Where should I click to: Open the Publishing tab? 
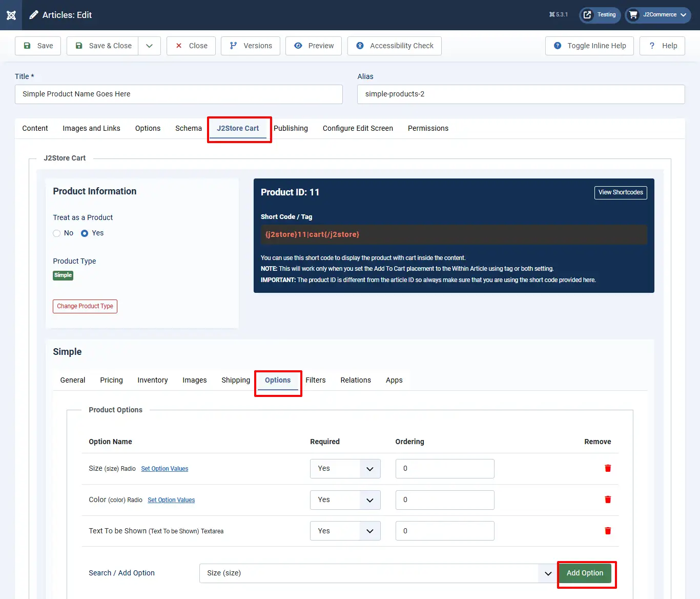(x=291, y=128)
